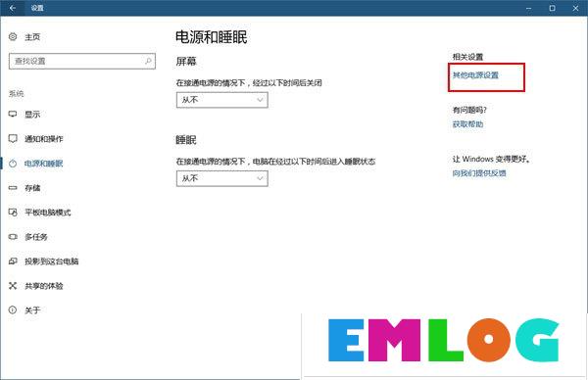Click the 睡眠 section heading
The image size is (588, 380).
(x=186, y=140)
